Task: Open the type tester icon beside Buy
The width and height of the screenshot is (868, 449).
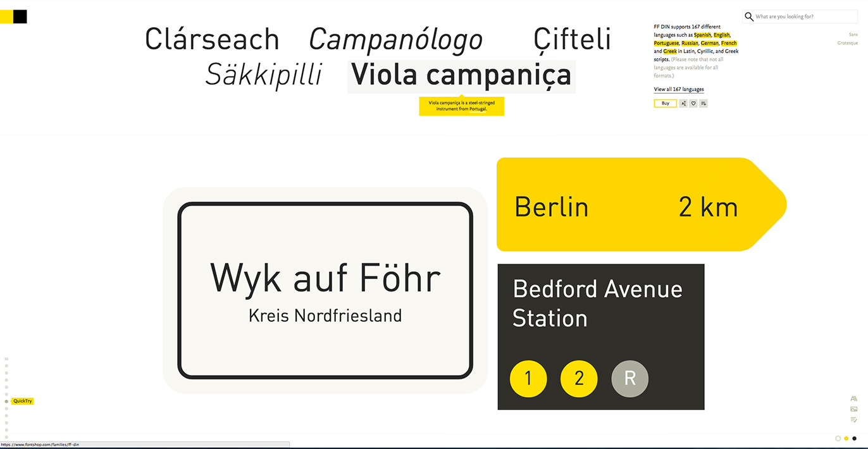Action: (x=683, y=103)
